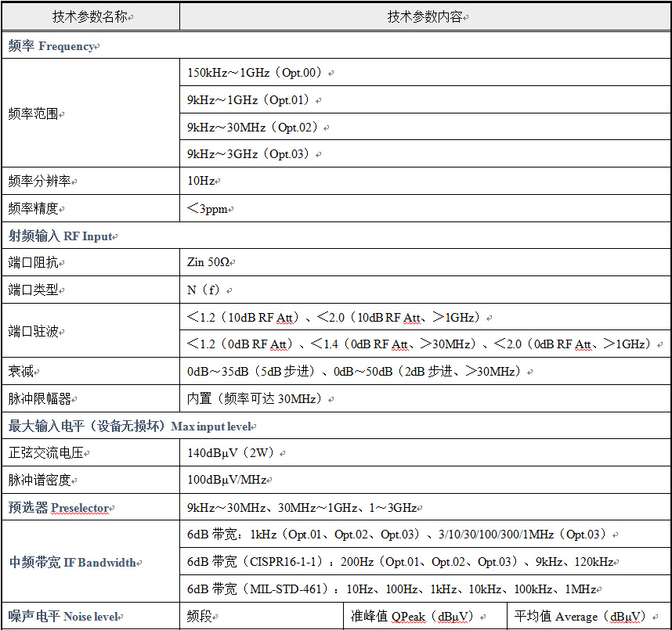Click the MIL-STD-461 bandwidth line
The height and width of the screenshot is (630, 672).
(392, 589)
